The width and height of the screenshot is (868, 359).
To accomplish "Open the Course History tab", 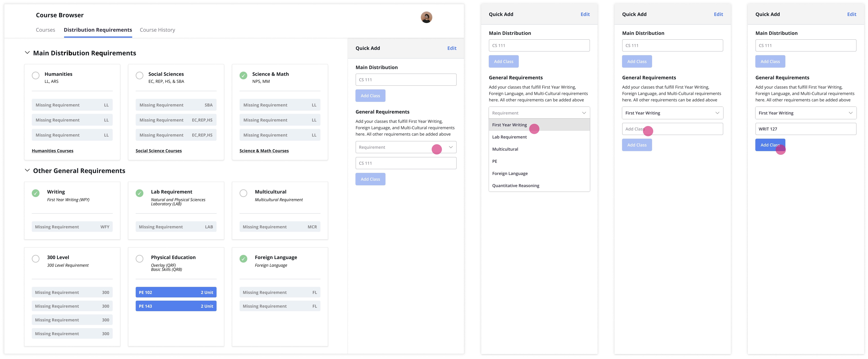I will point(157,30).
